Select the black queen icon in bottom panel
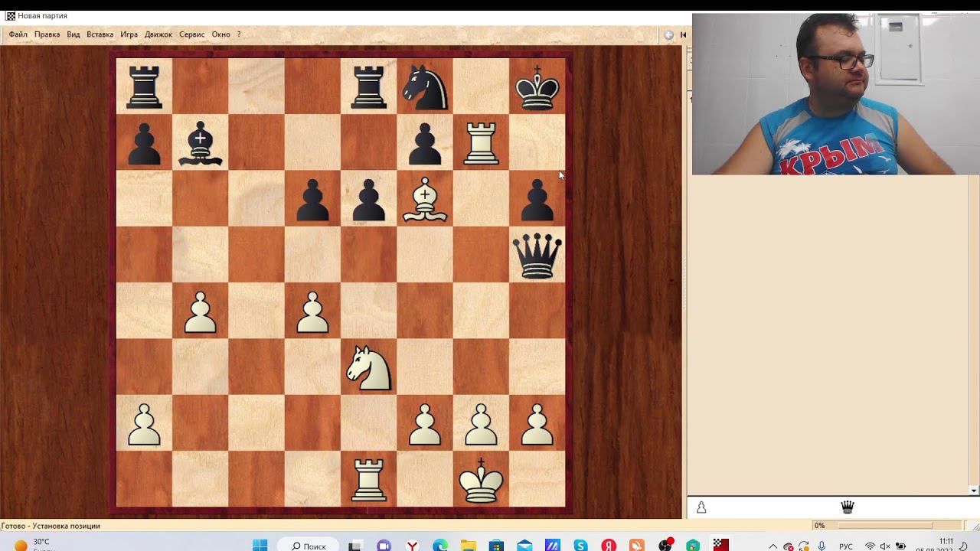This screenshot has height=551, width=980. point(848,507)
